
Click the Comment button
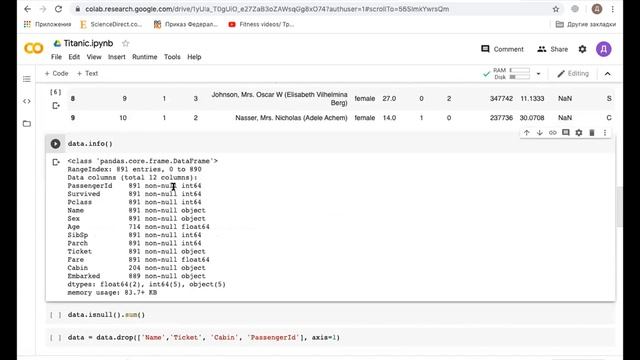(502, 49)
